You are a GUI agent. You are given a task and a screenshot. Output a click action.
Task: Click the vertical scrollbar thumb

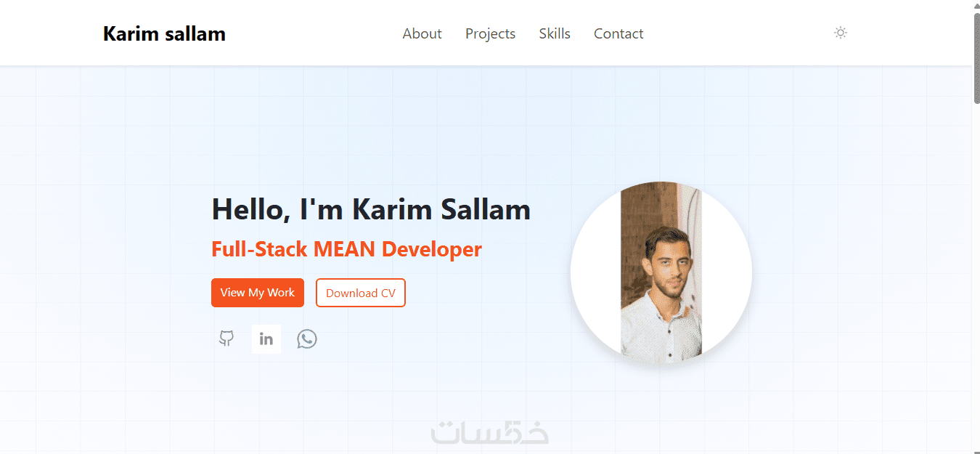[x=976, y=58]
